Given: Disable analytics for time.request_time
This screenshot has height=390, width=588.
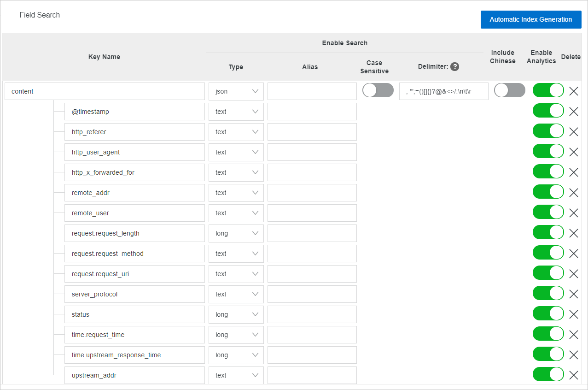Looking at the screenshot, I should click(548, 334).
